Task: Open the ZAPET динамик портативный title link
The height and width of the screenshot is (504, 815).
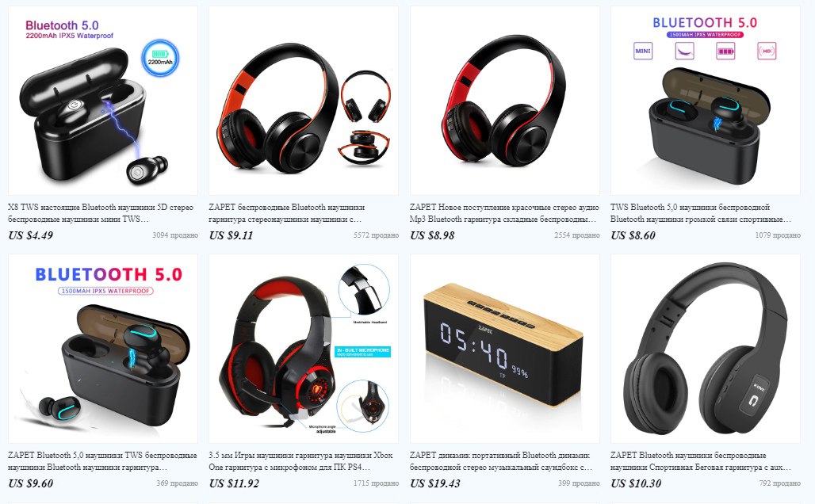Action: 501,461
